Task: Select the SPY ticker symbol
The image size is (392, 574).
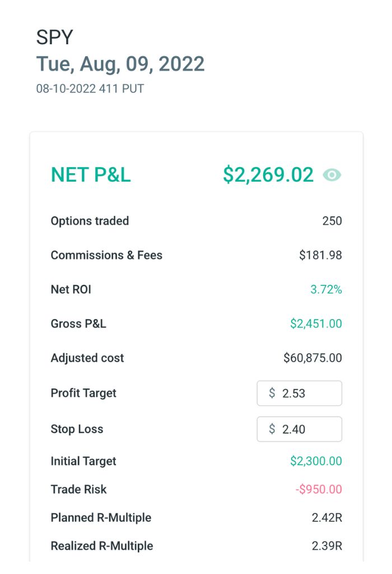Action: [54, 37]
